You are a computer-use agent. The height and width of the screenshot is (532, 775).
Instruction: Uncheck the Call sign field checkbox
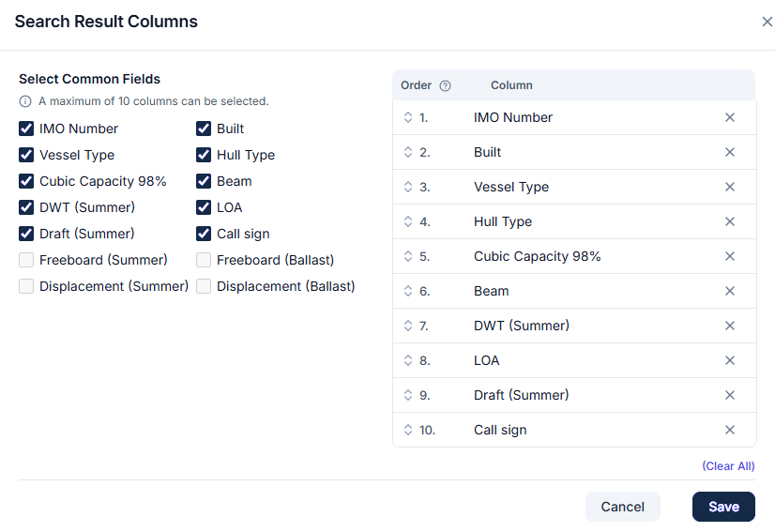coord(204,234)
